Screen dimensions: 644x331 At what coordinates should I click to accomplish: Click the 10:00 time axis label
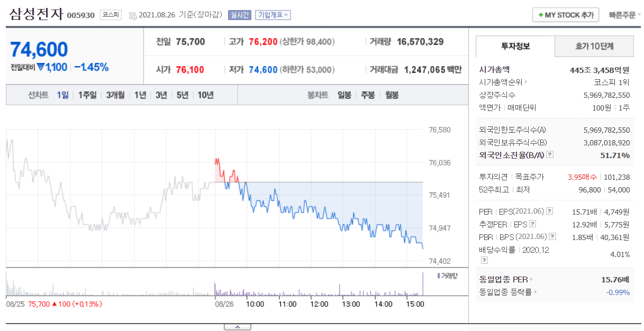[x=256, y=304]
